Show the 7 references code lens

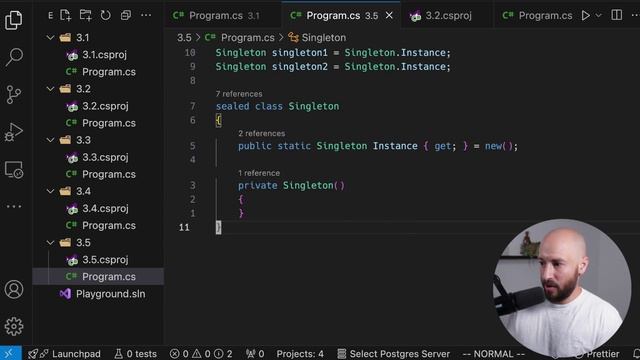point(239,94)
